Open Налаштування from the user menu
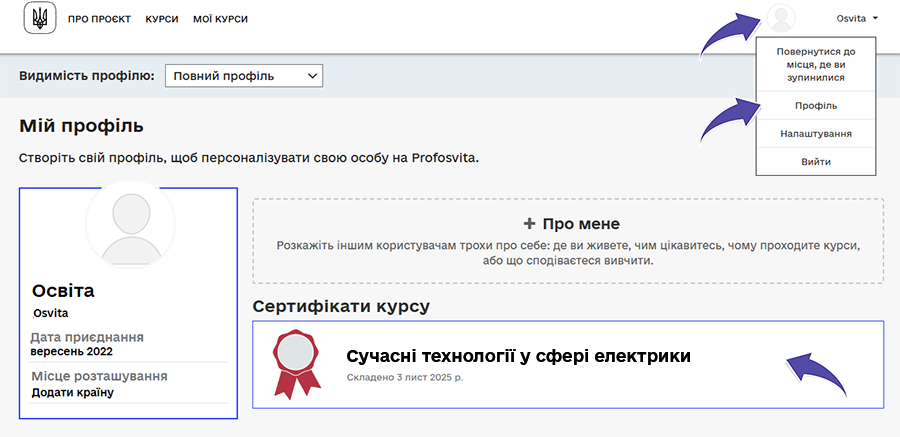 tap(816, 134)
